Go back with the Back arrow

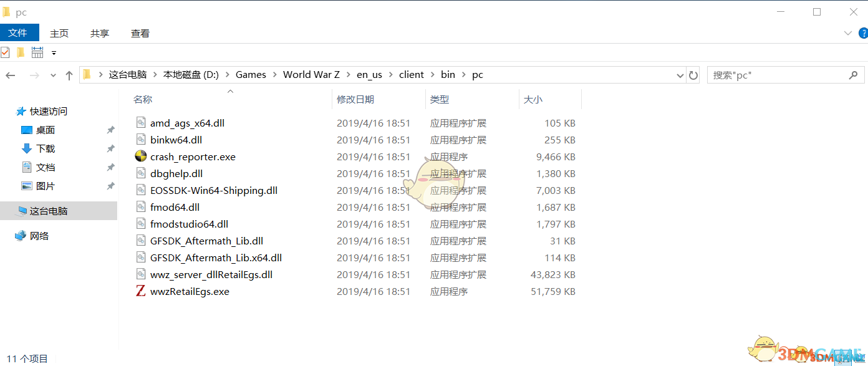(x=11, y=75)
